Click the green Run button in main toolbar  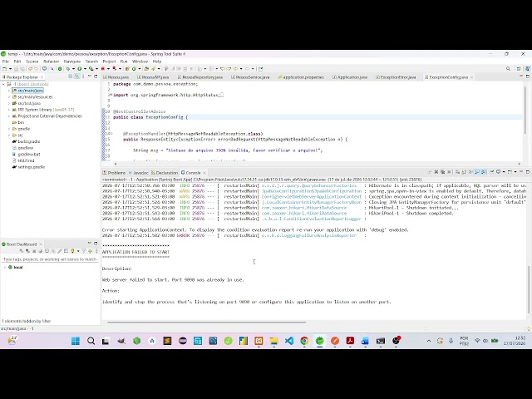tap(80, 69)
